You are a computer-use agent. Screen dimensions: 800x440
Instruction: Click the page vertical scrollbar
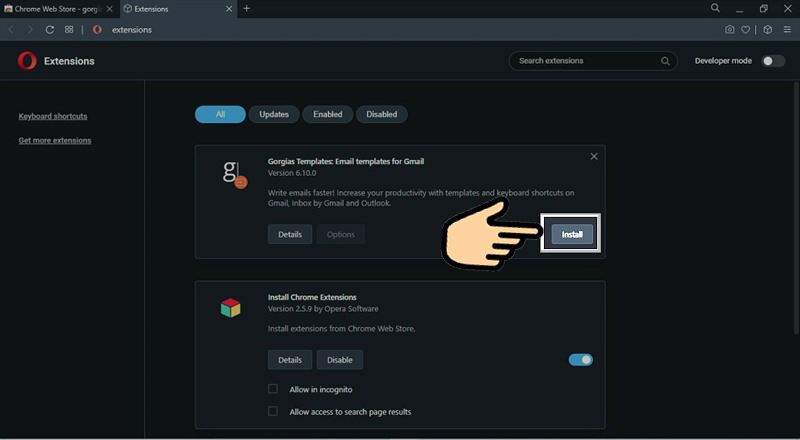tap(796, 208)
